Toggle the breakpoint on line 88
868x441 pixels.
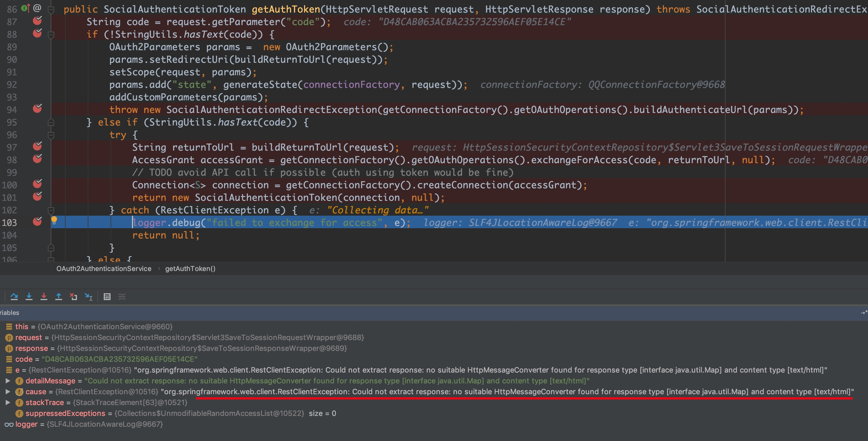click(37, 34)
